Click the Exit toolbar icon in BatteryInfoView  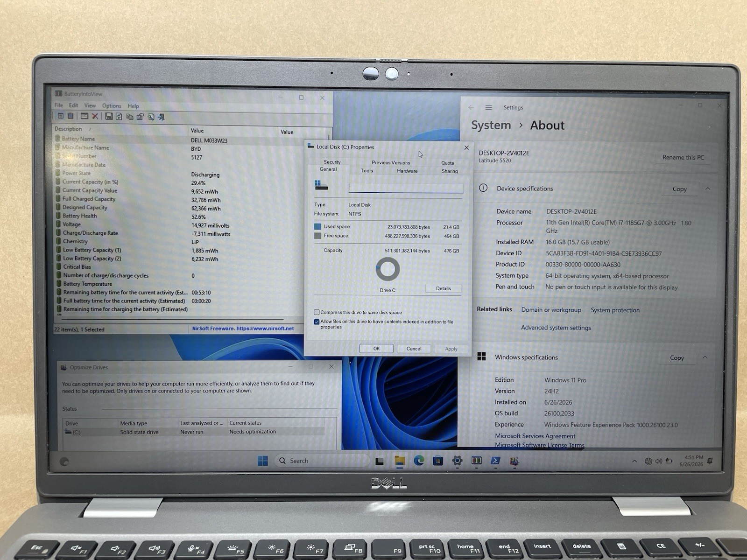[x=161, y=117]
